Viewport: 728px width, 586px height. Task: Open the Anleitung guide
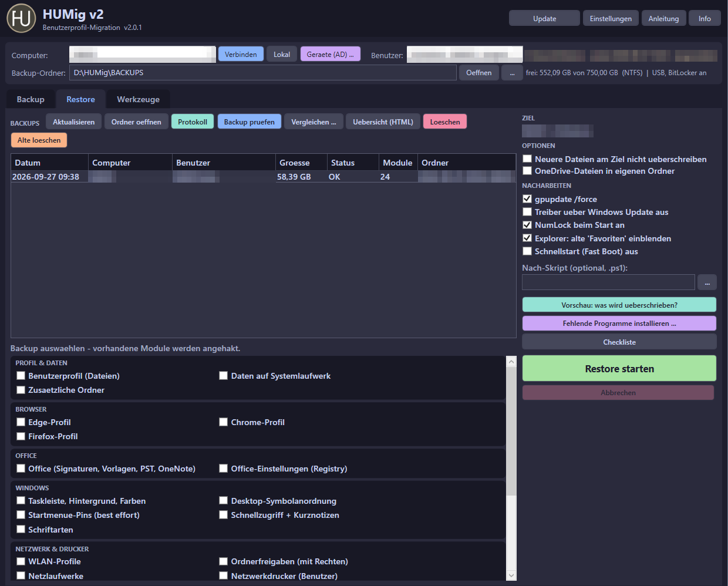tap(663, 19)
